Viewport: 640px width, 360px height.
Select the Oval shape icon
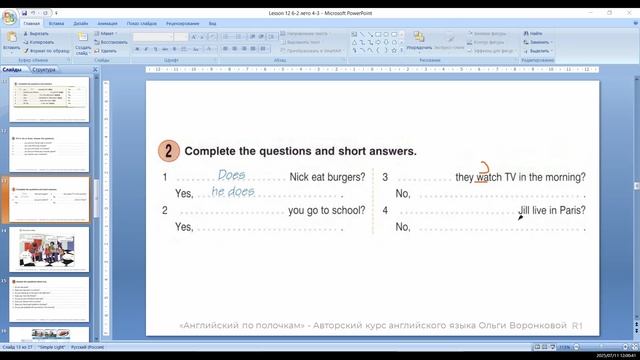[x=386, y=34]
